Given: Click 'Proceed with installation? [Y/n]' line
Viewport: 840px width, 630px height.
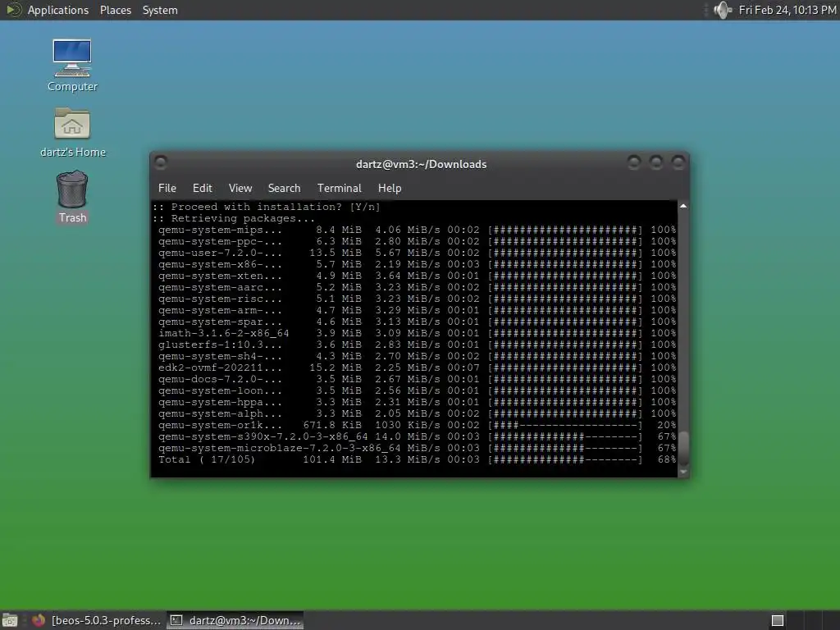Looking at the screenshot, I should 267,207.
